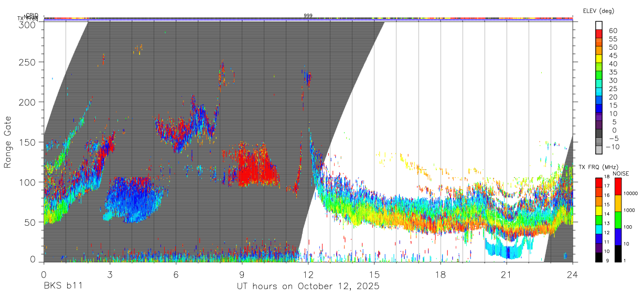Click the 3 tick on the UT hours axis

click(110, 274)
